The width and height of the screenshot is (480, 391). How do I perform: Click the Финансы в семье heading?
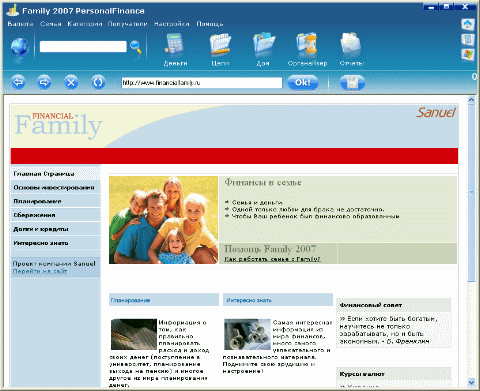pyautogui.click(x=263, y=182)
